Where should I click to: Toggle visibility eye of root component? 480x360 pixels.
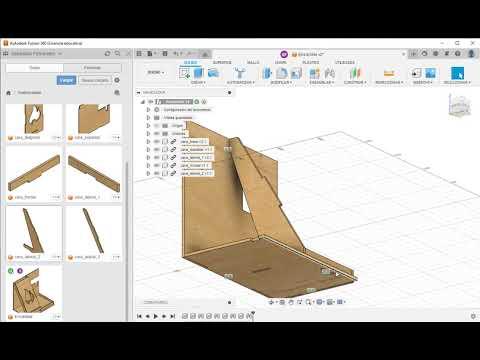pos(151,102)
